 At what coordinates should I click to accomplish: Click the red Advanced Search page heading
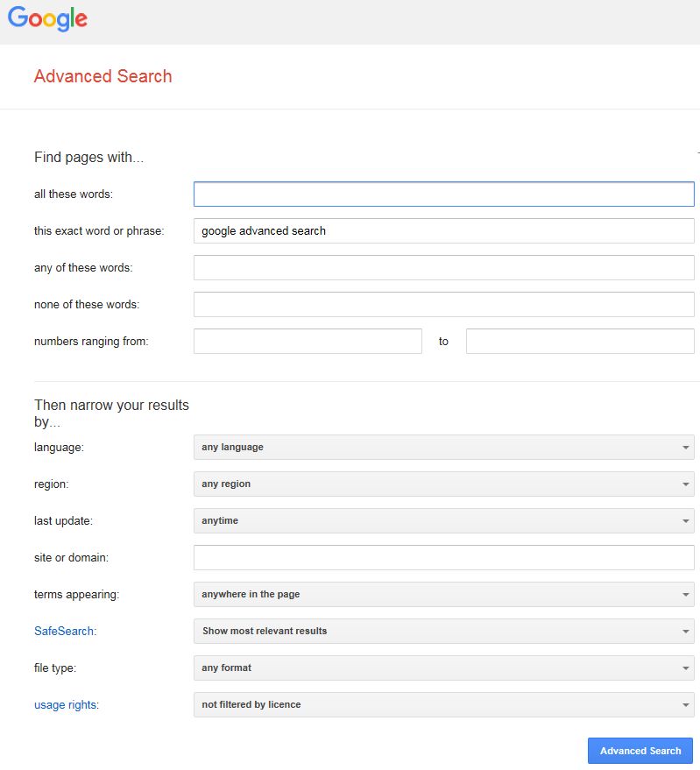tap(103, 76)
